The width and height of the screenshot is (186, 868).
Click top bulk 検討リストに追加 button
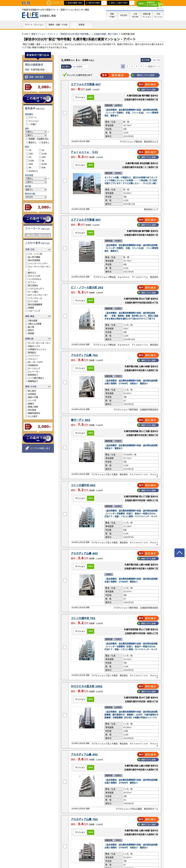point(145,75)
